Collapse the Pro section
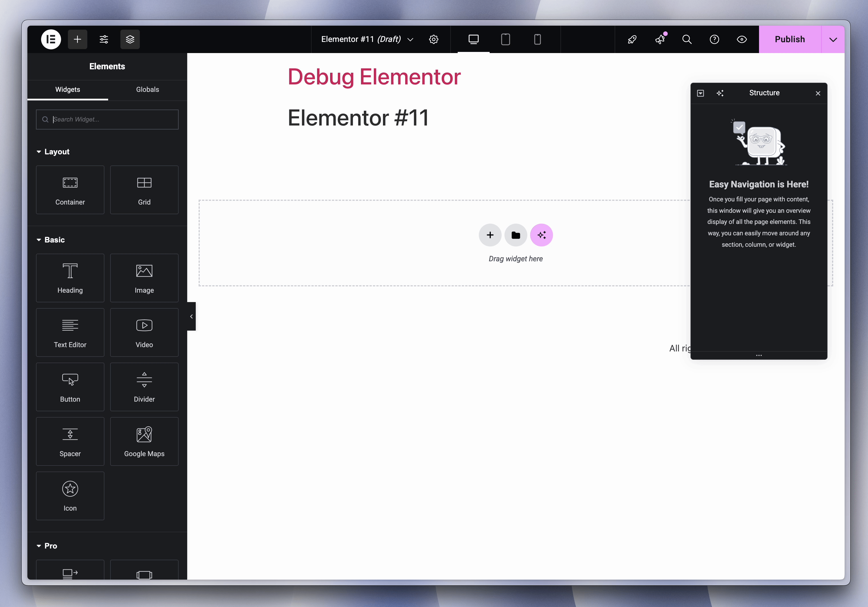This screenshot has width=868, height=607. point(47,546)
